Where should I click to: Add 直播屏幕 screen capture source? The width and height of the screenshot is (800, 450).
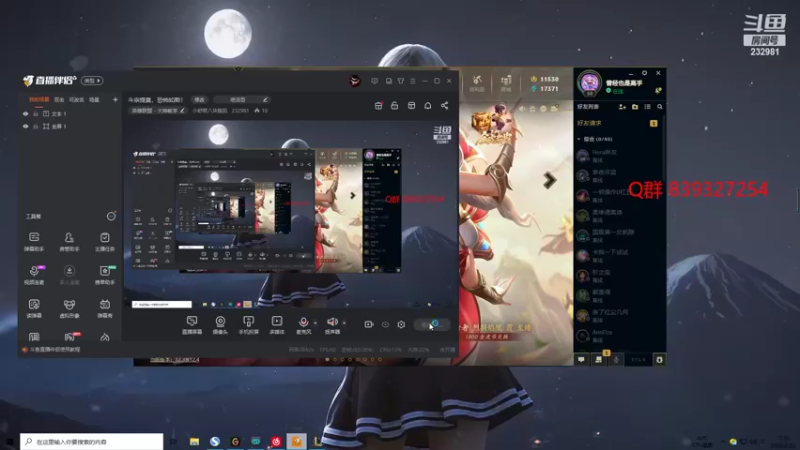coord(192,324)
